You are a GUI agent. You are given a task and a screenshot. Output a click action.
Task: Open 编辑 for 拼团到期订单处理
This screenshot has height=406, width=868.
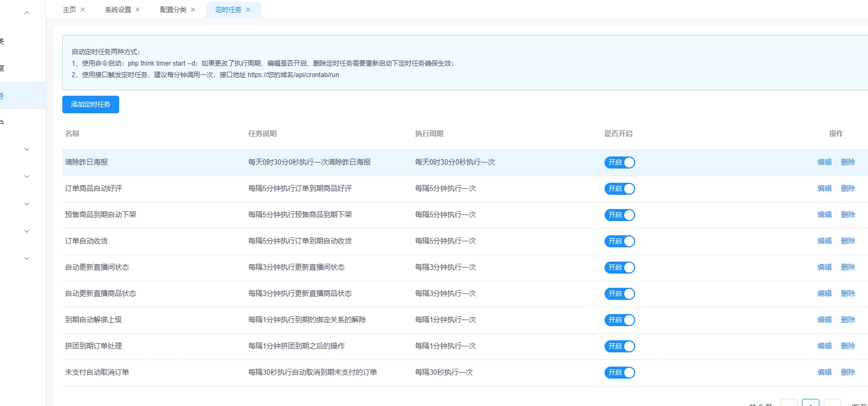pos(824,346)
